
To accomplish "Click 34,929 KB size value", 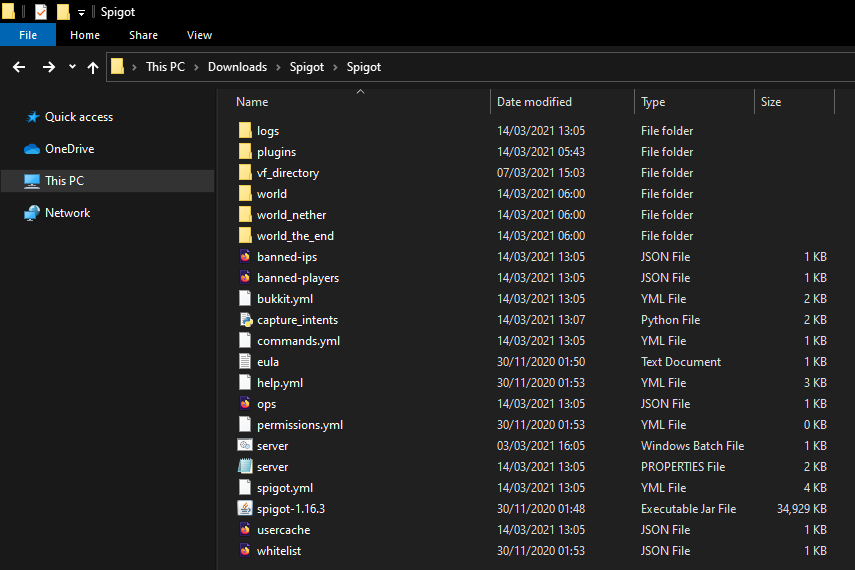I will click(x=802, y=509).
